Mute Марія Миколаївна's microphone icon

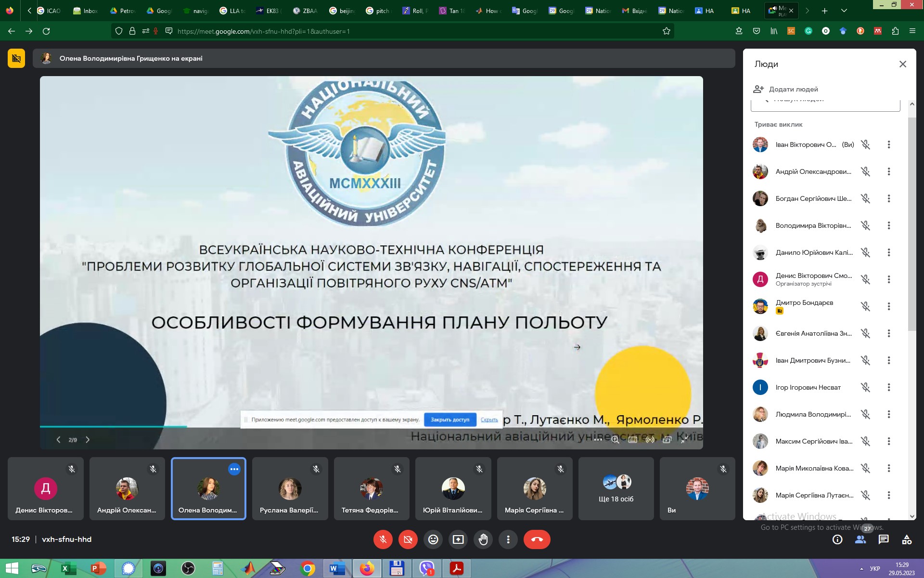(865, 468)
